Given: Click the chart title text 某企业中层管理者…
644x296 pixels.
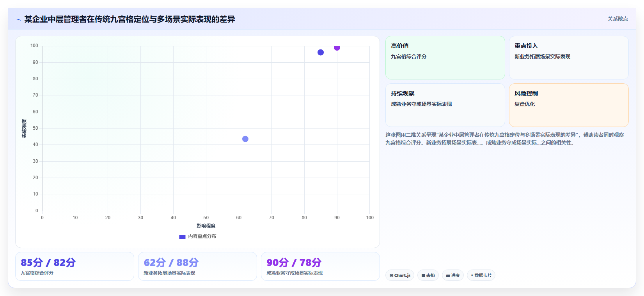Looking at the screenshot, I should [x=130, y=19].
